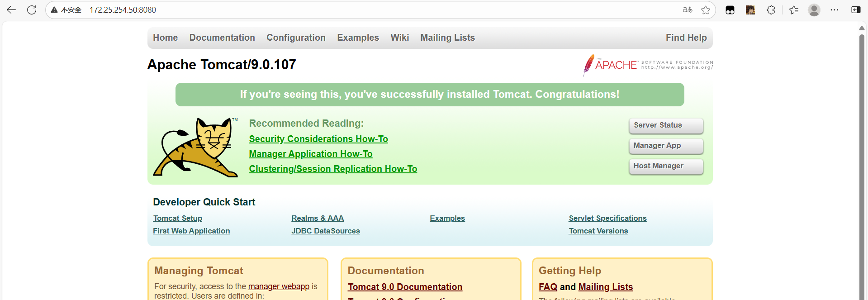The height and width of the screenshot is (300, 868).
Task: Open the translate page icon
Action: point(688,10)
